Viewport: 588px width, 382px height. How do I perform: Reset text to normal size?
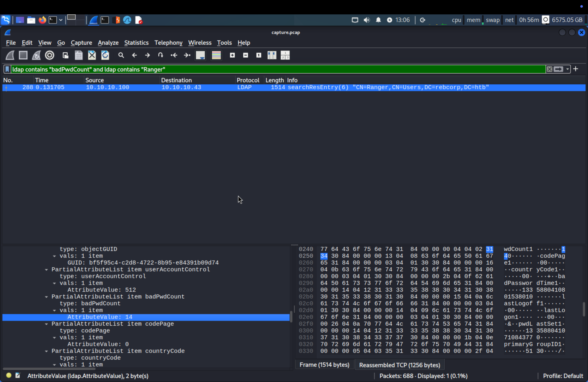(x=259, y=55)
